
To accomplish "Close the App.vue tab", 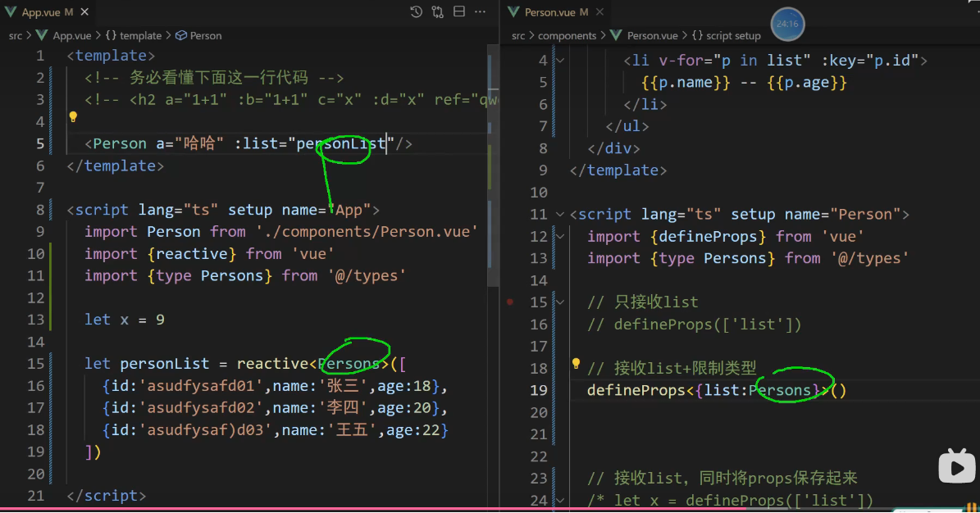I will click(84, 11).
